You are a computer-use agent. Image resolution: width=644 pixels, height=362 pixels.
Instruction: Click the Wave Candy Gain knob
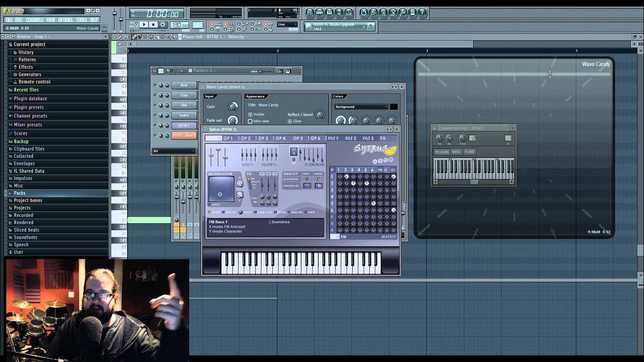232,107
